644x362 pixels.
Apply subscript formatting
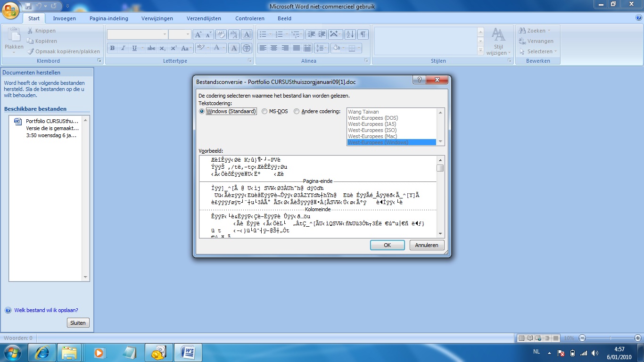(162, 48)
